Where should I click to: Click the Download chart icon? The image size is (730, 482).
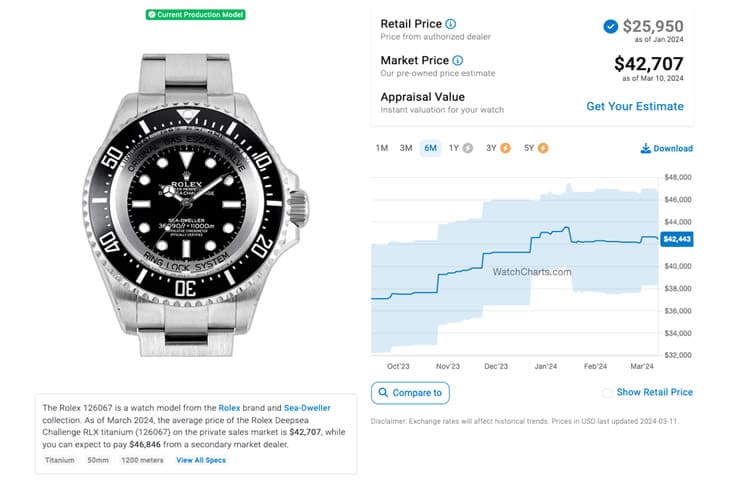click(645, 148)
